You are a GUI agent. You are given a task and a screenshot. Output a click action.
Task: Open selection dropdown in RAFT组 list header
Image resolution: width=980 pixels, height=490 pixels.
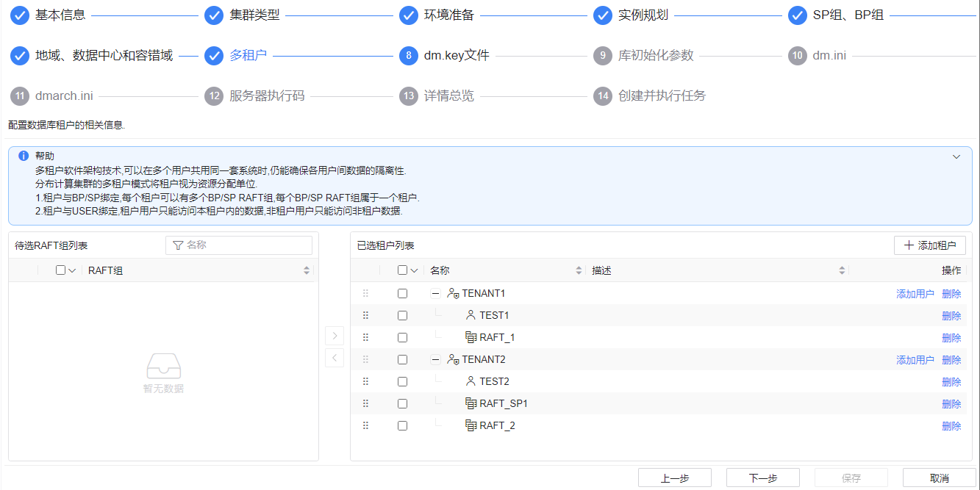click(x=72, y=270)
